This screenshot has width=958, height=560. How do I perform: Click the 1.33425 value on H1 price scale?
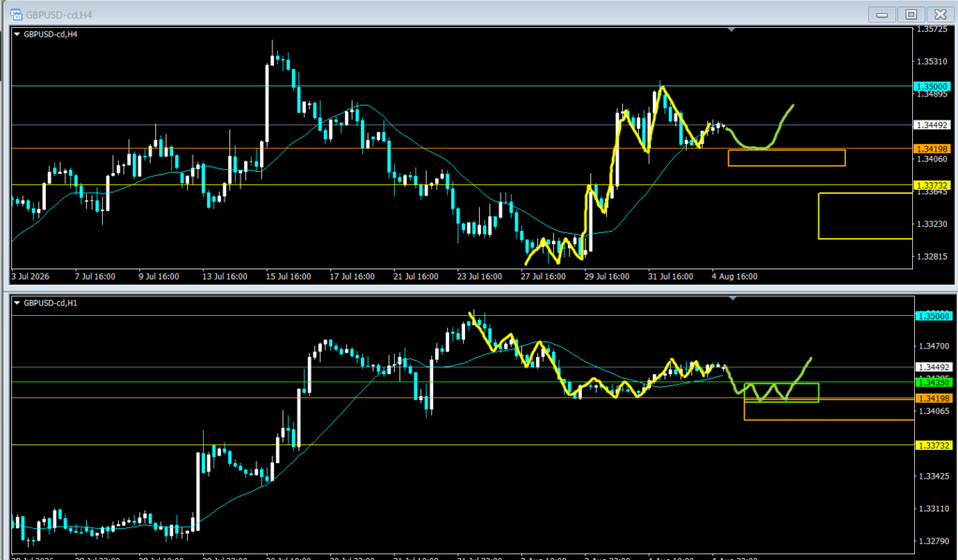[x=935, y=476]
